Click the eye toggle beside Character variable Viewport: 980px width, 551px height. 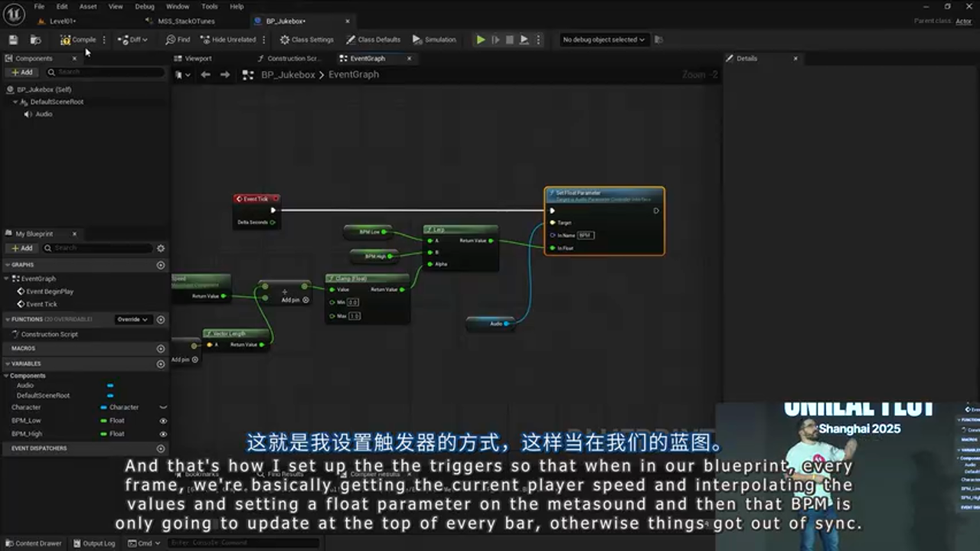click(164, 407)
